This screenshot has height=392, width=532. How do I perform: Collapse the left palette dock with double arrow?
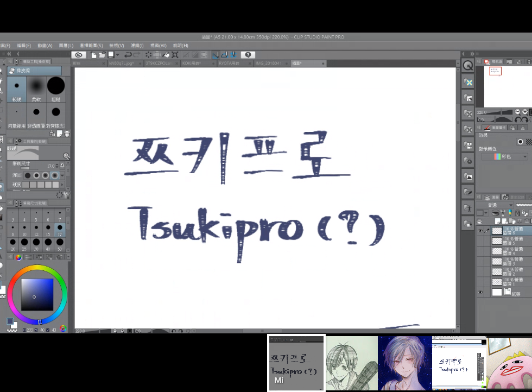pos(9,54)
